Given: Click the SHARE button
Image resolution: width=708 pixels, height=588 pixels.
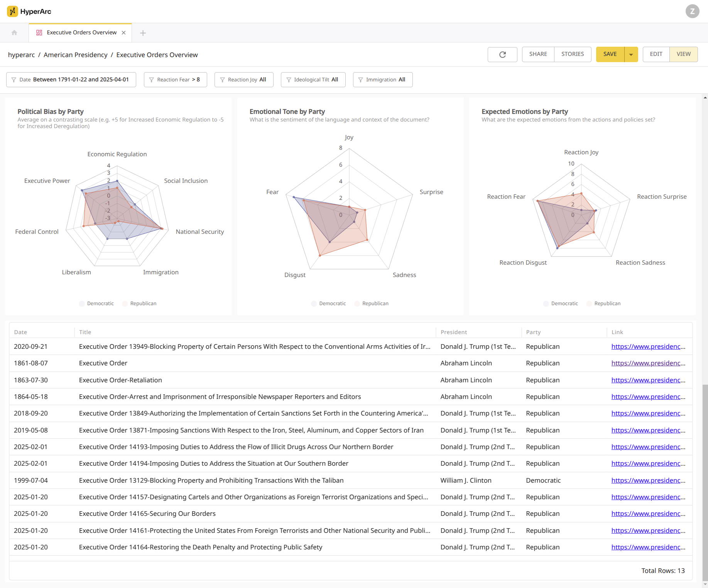Looking at the screenshot, I should [x=538, y=54].
